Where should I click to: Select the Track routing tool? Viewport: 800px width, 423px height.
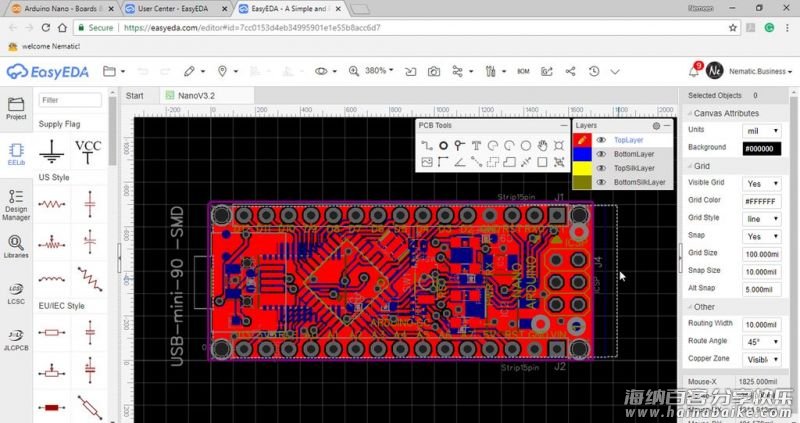(427, 146)
